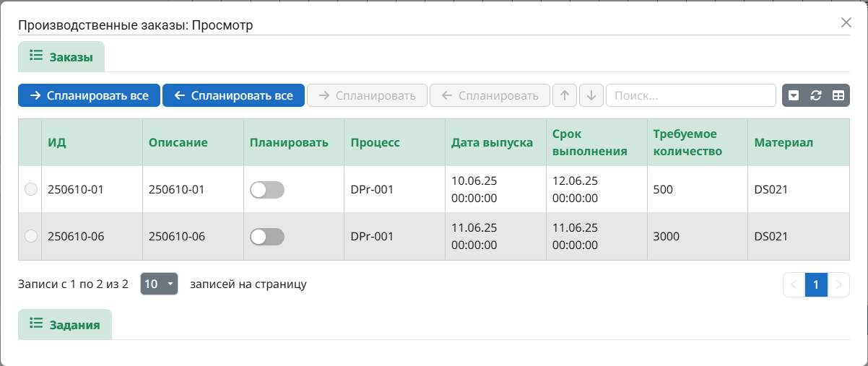Select radio button for order 250610-01

[30, 190]
